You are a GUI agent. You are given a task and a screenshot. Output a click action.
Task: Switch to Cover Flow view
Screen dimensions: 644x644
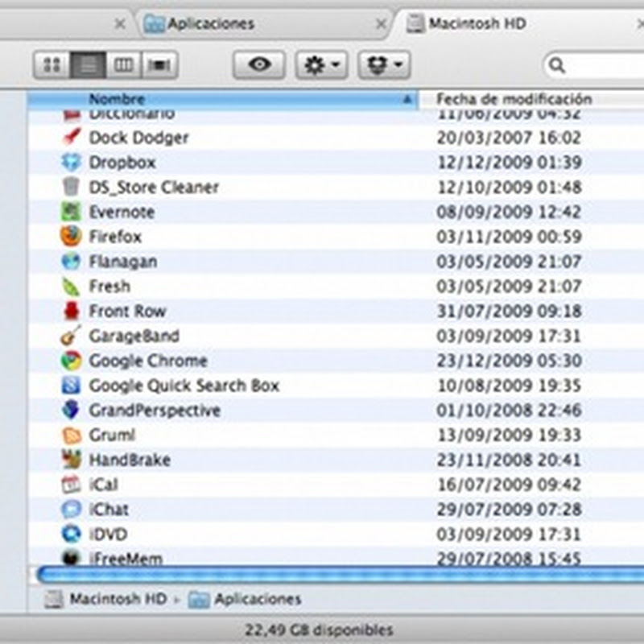(x=159, y=65)
